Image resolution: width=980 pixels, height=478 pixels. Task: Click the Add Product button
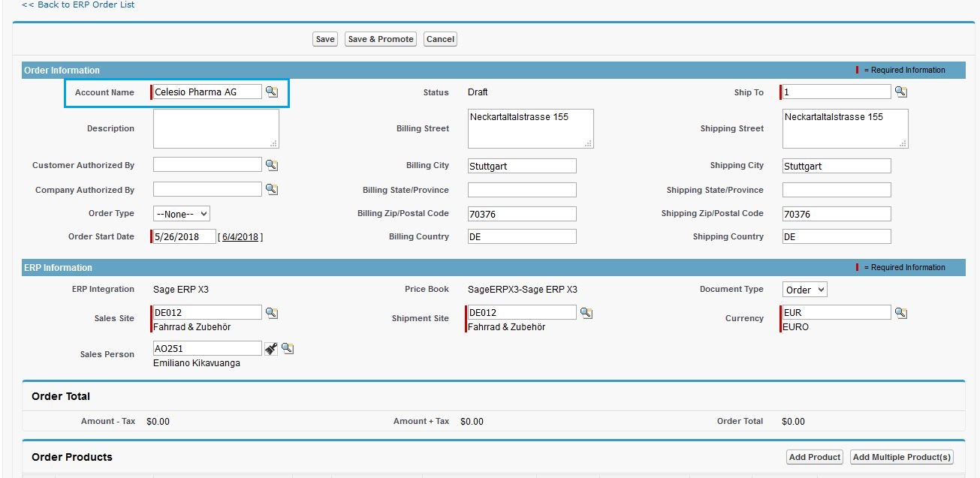coord(815,457)
